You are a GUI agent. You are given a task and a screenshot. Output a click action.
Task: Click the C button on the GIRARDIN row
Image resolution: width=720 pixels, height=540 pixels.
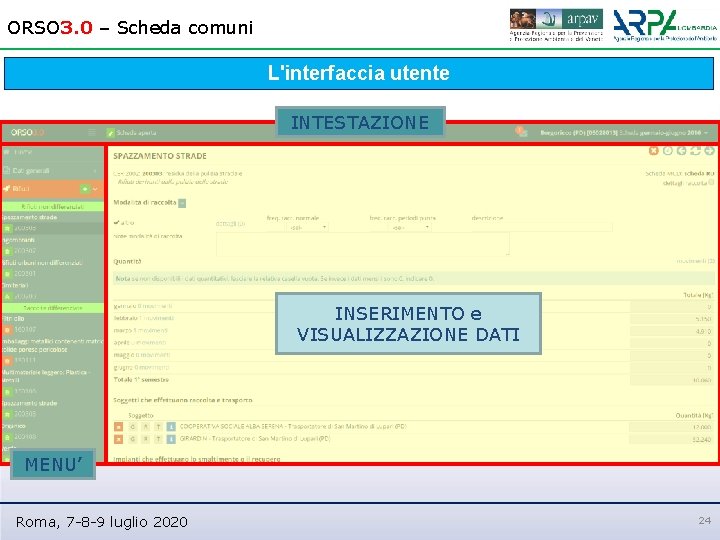coord(133,439)
